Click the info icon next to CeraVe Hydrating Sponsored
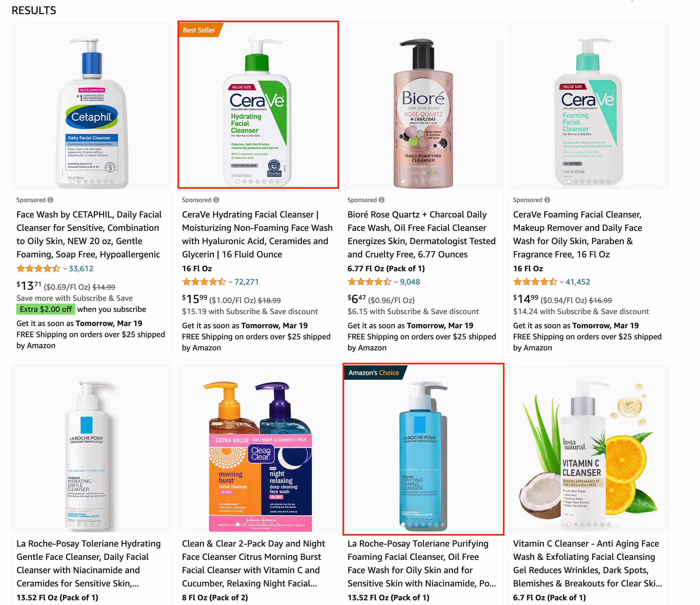Viewport: 700px width, 605px height. click(x=216, y=200)
